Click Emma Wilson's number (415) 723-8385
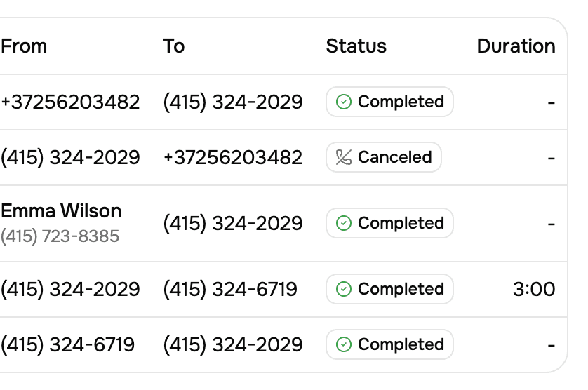 tap(60, 236)
